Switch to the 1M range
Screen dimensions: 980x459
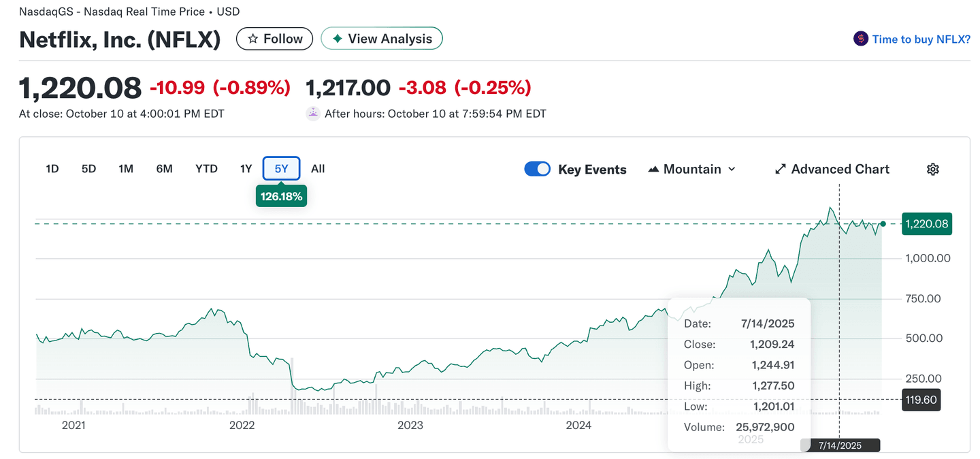click(125, 169)
